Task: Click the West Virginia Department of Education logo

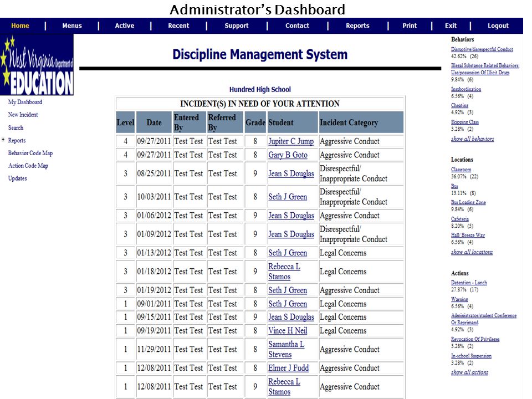Action: 37,65
